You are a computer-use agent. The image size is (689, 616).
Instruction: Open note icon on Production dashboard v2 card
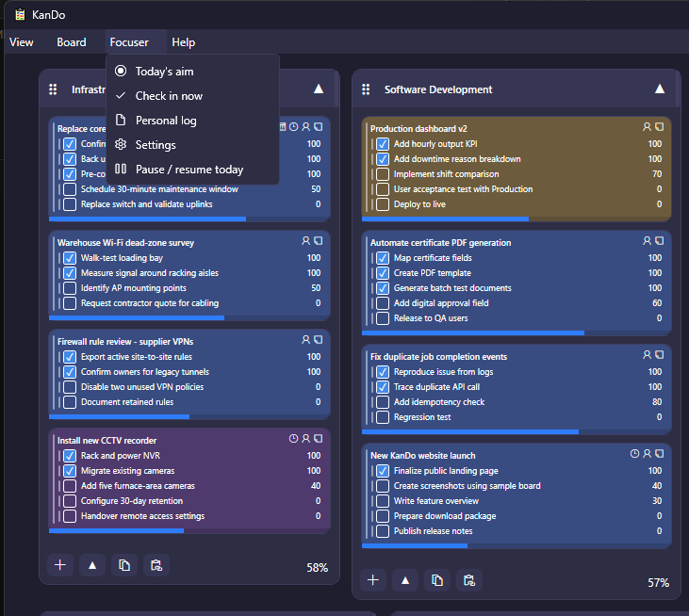[x=659, y=127]
